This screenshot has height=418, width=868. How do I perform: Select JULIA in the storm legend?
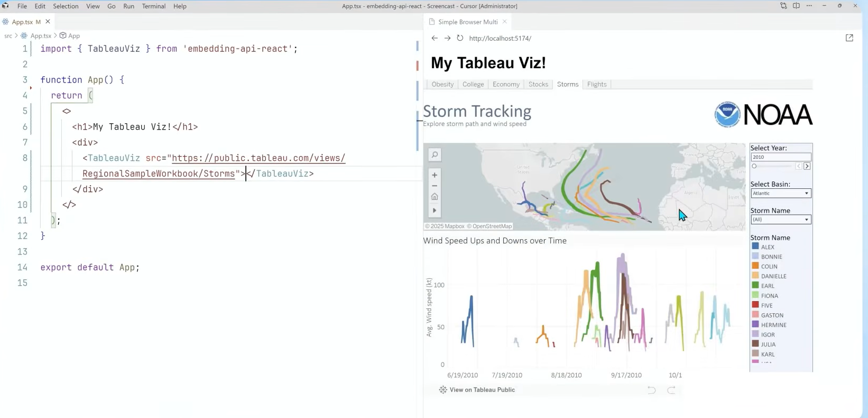[x=769, y=344]
